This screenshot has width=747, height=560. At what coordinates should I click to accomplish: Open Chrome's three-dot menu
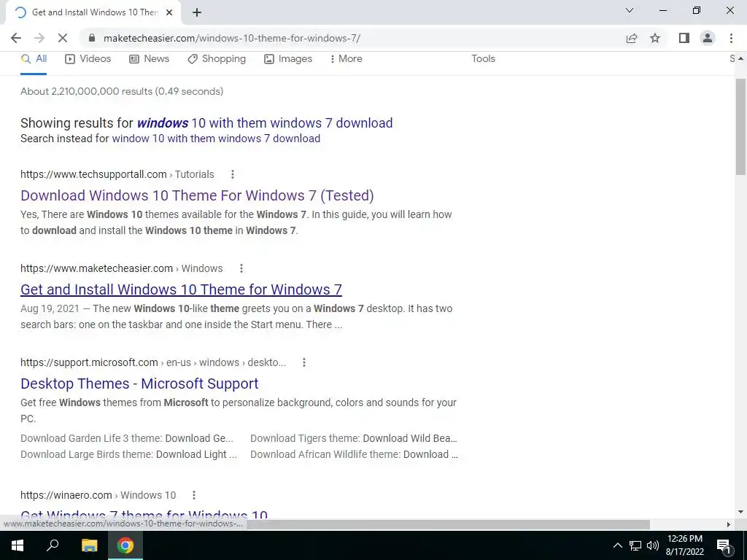click(731, 38)
